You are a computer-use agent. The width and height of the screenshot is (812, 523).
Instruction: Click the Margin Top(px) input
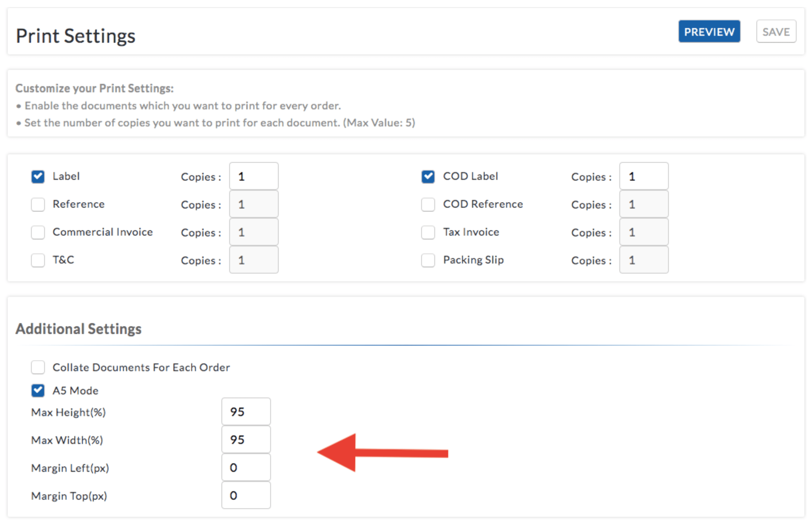[x=246, y=495]
